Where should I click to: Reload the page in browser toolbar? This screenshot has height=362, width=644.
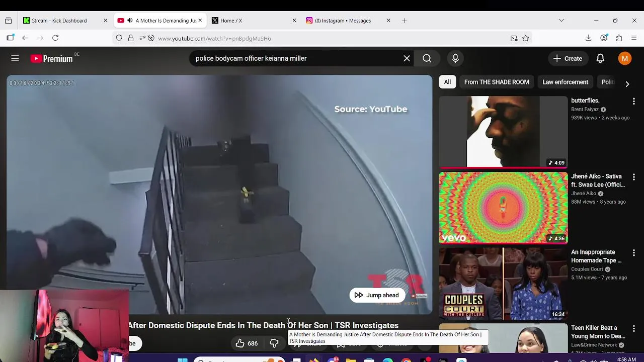coord(55,38)
